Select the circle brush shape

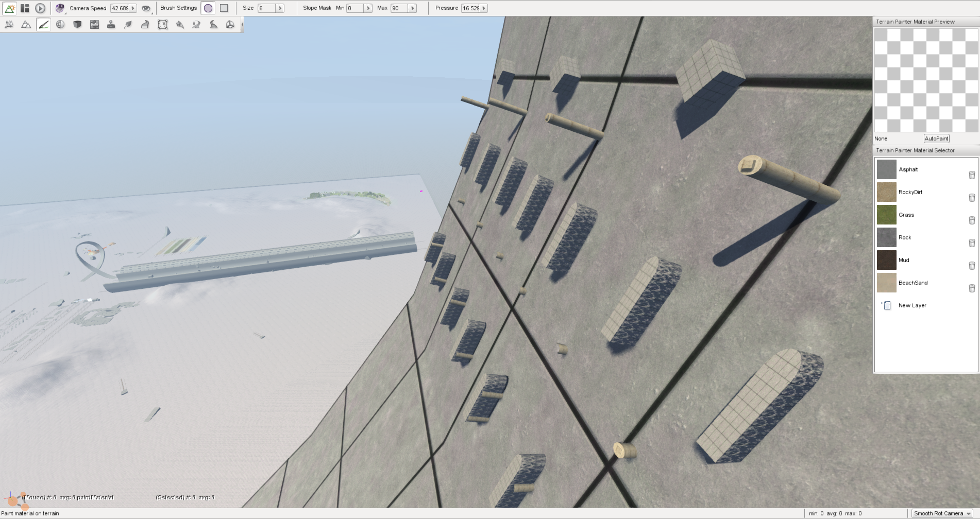pos(208,8)
